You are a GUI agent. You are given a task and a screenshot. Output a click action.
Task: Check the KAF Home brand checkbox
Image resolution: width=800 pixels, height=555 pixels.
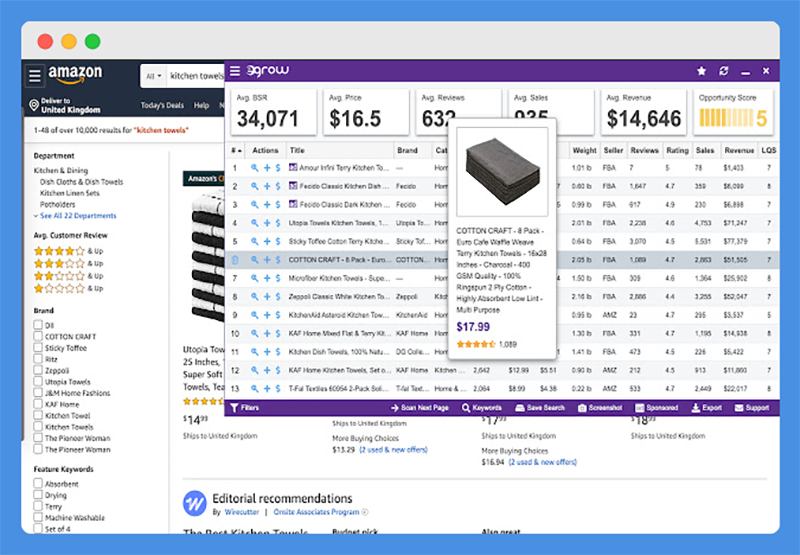tap(38, 403)
